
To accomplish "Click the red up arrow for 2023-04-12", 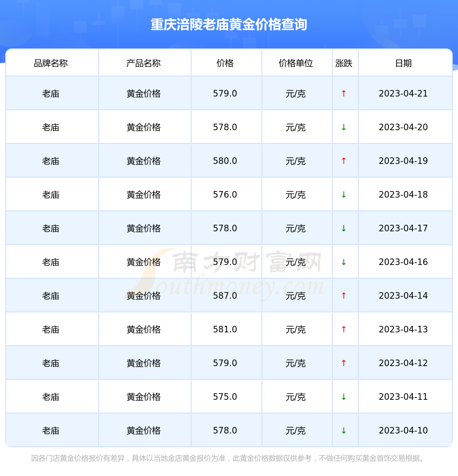I will pos(344,363).
